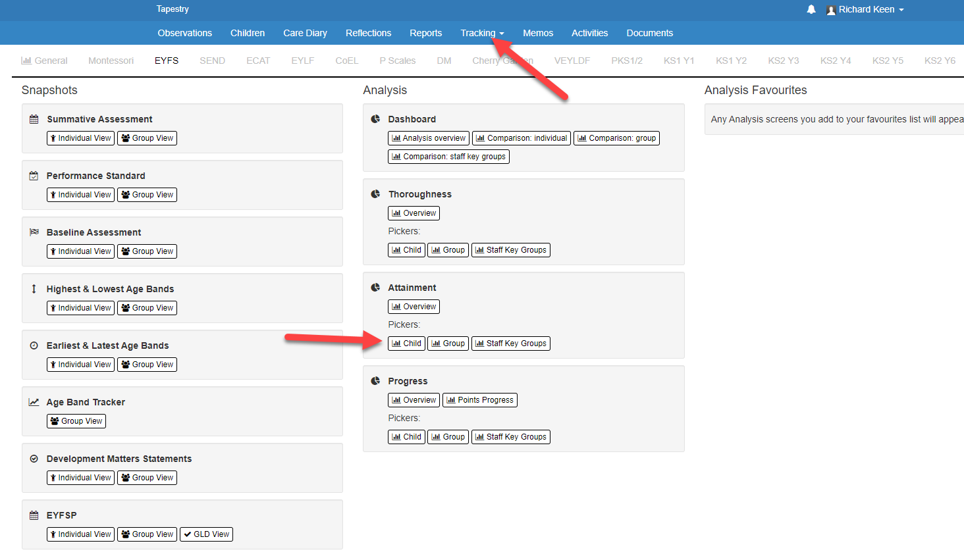Open Attainment Child picker
The image size is (964, 560).
pos(406,344)
